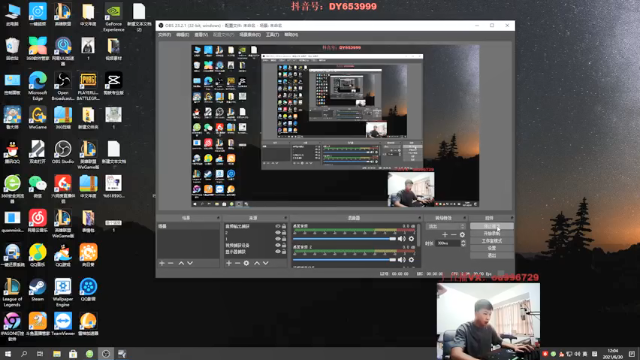Select the scene entry in scenes list

[188, 226]
